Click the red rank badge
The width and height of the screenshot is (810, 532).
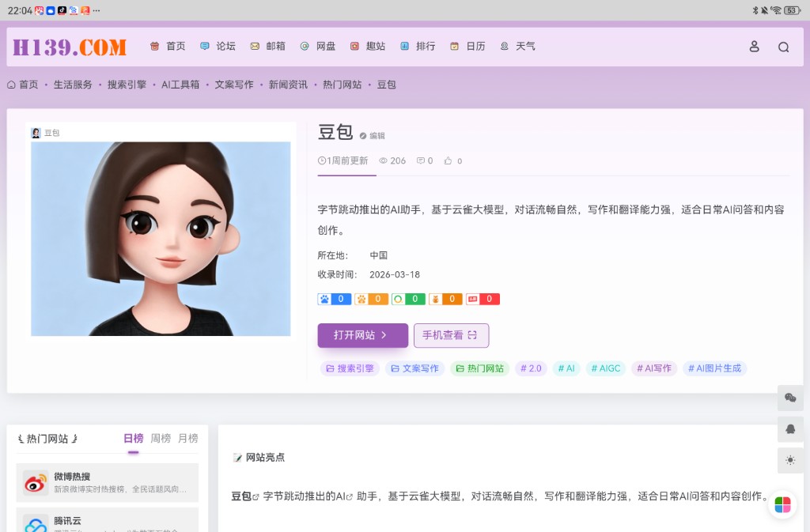pos(483,299)
